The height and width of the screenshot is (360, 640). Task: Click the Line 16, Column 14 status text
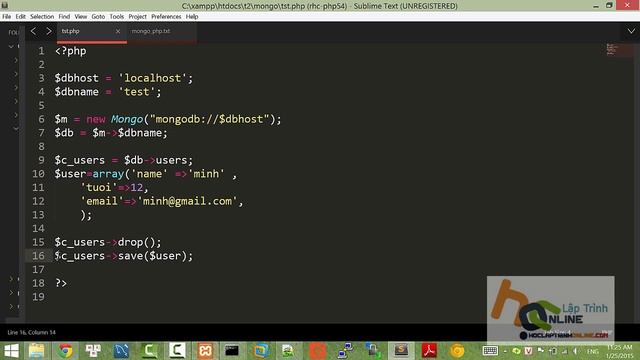[31, 332]
